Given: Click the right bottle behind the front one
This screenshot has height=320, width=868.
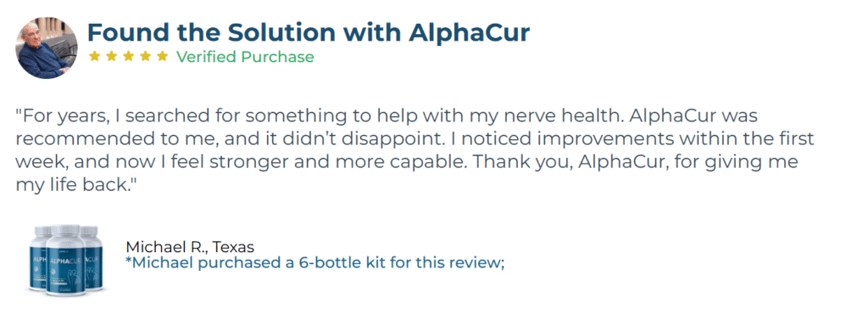Looking at the screenshot, I should (x=93, y=256).
